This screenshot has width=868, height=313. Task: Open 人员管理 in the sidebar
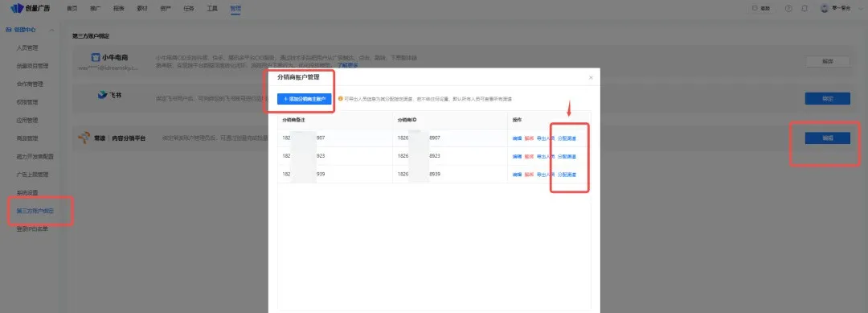pyautogui.click(x=27, y=48)
